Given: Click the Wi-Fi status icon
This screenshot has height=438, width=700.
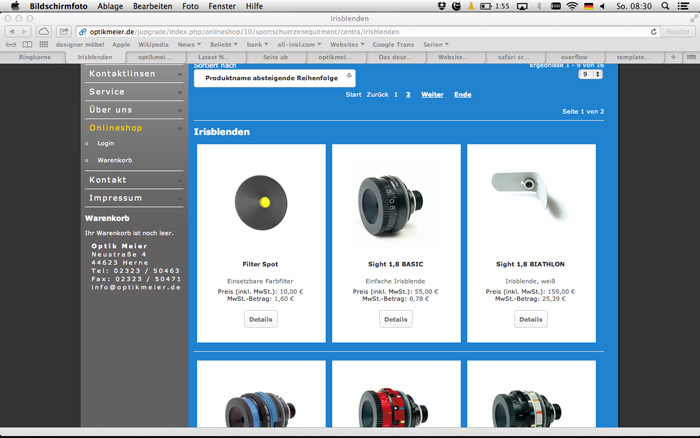Looking at the screenshot, I should (x=571, y=6).
